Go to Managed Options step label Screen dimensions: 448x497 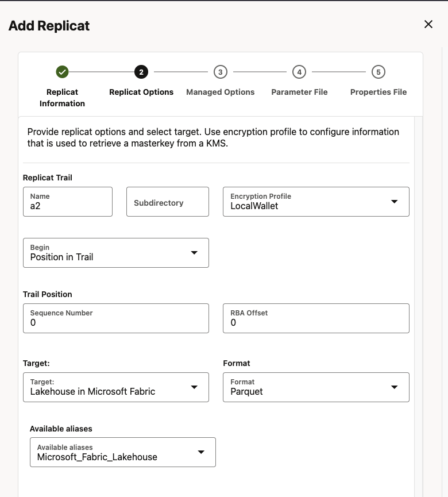tap(220, 92)
